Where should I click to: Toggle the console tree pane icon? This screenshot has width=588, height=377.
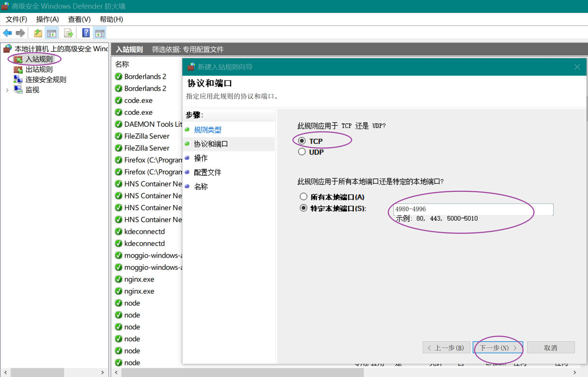tap(51, 33)
